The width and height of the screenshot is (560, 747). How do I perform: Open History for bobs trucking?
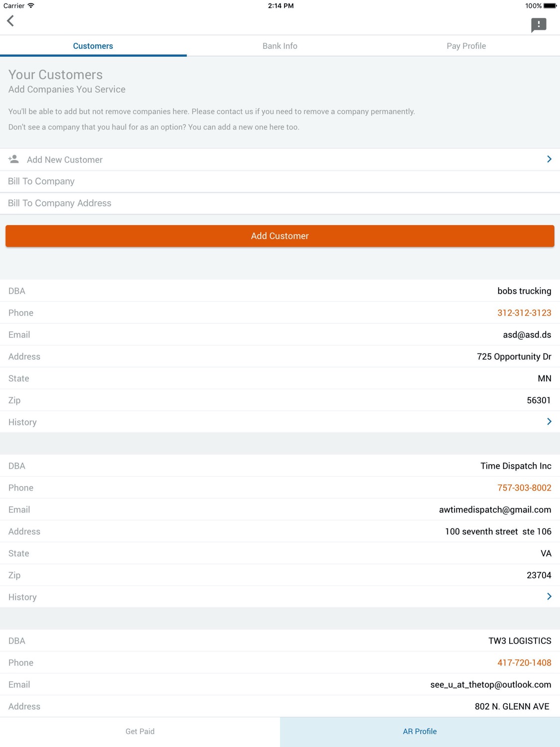tap(280, 422)
